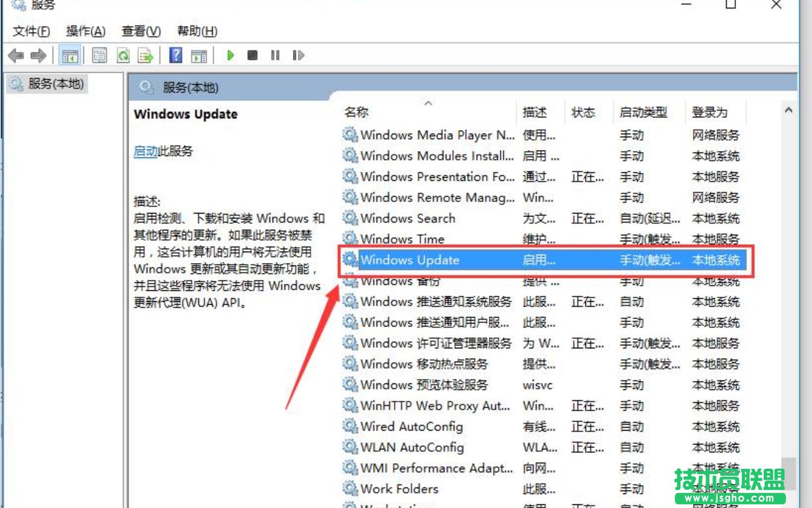Pause the service using pause icon
812x508 pixels.
click(275, 56)
